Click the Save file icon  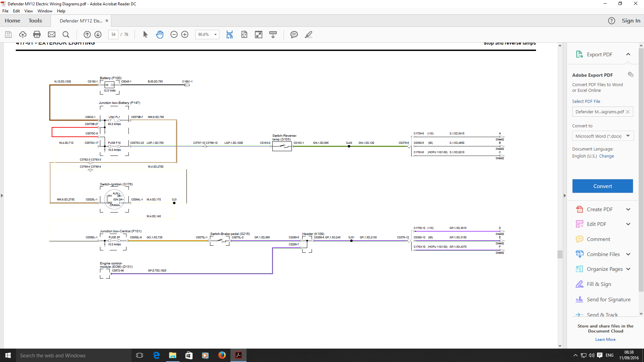click(x=8, y=35)
